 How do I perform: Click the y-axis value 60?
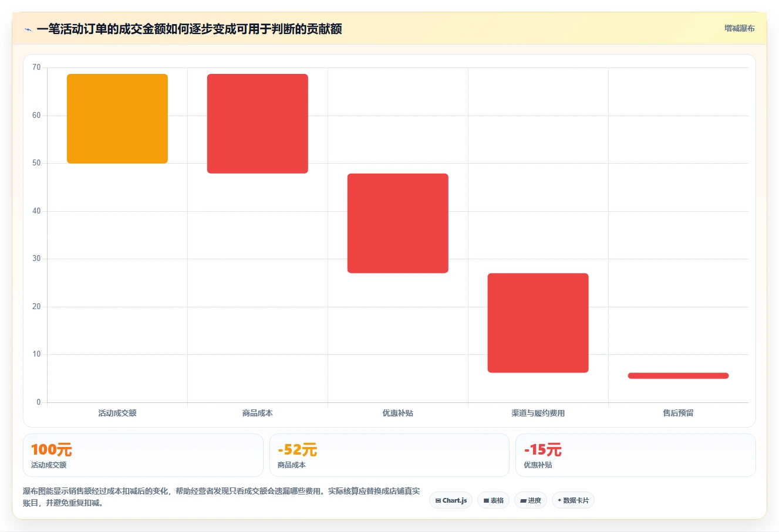[x=36, y=116]
